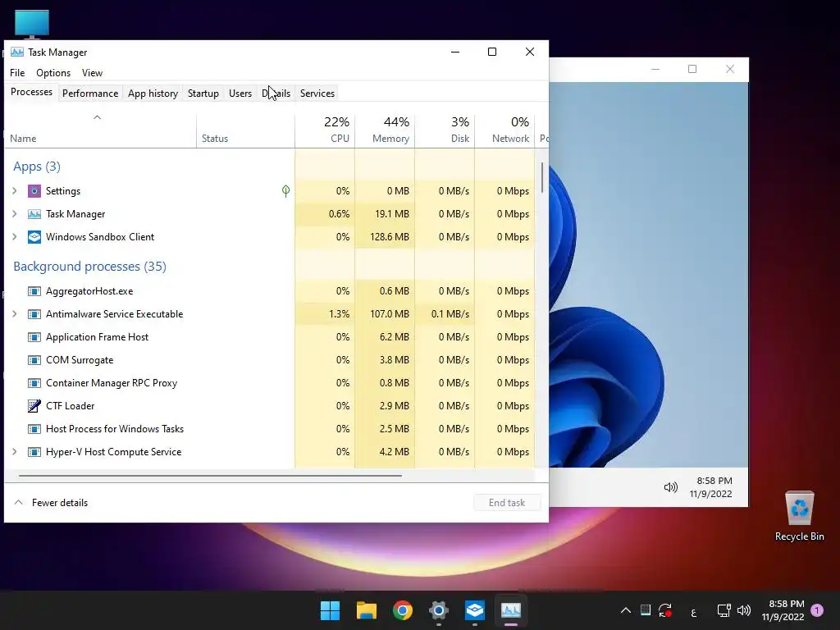The height and width of the screenshot is (630, 840).
Task: Open the Recycle Bin desktop icon
Action: [799, 517]
